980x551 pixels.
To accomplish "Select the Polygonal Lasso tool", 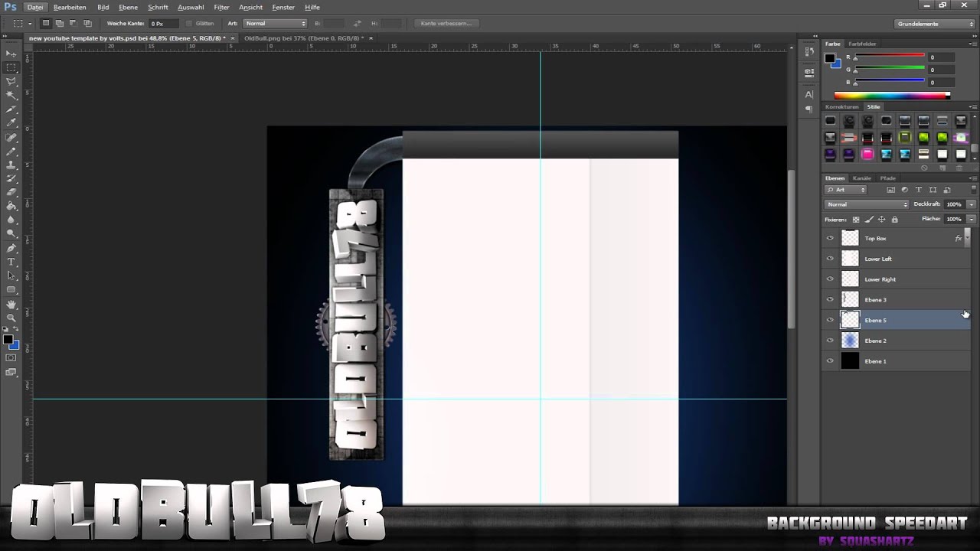I will (x=11, y=81).
